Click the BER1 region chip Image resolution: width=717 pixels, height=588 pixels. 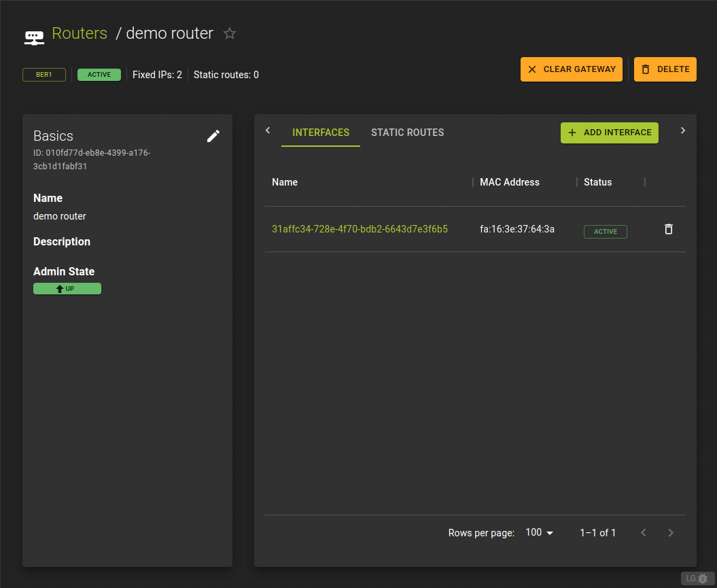[x=44, y=75]
